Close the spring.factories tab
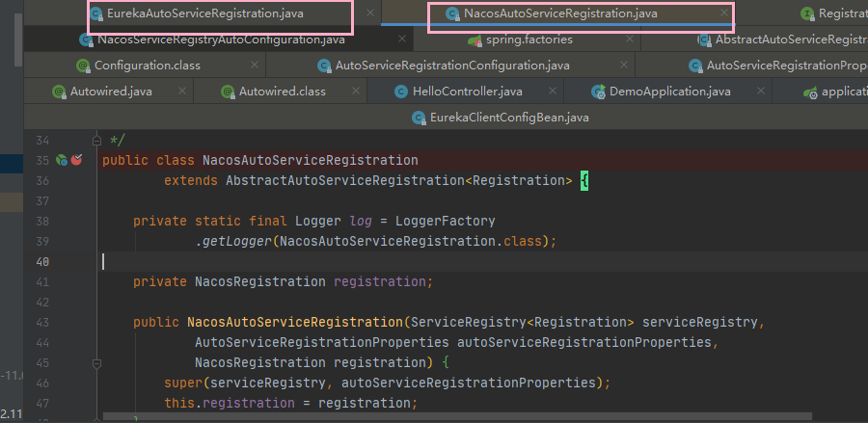This screenshot has width=868, height=423. (630, 40)
